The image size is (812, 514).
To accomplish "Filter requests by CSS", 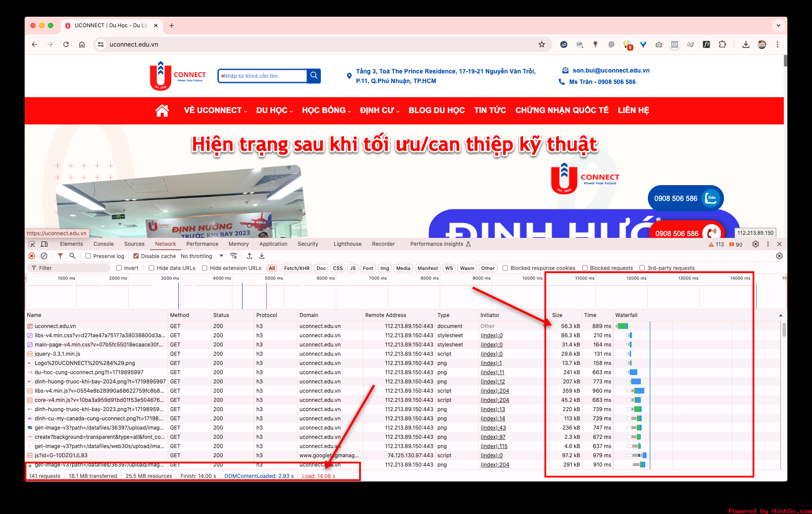I will 338,268.
